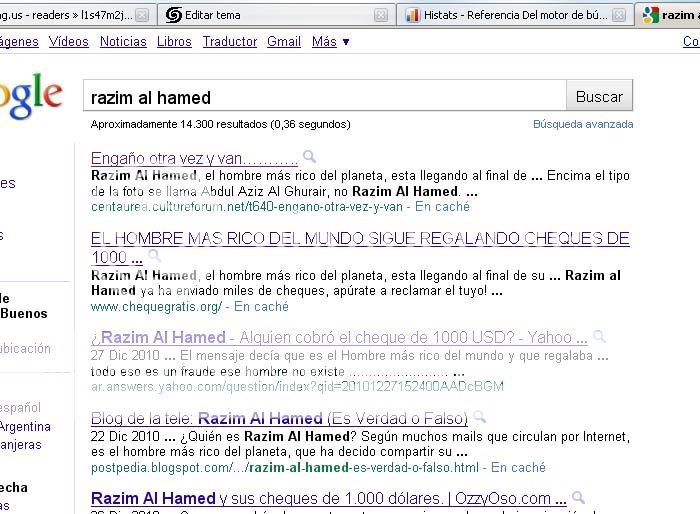Switch to the Histats Referencia tab

515,15
